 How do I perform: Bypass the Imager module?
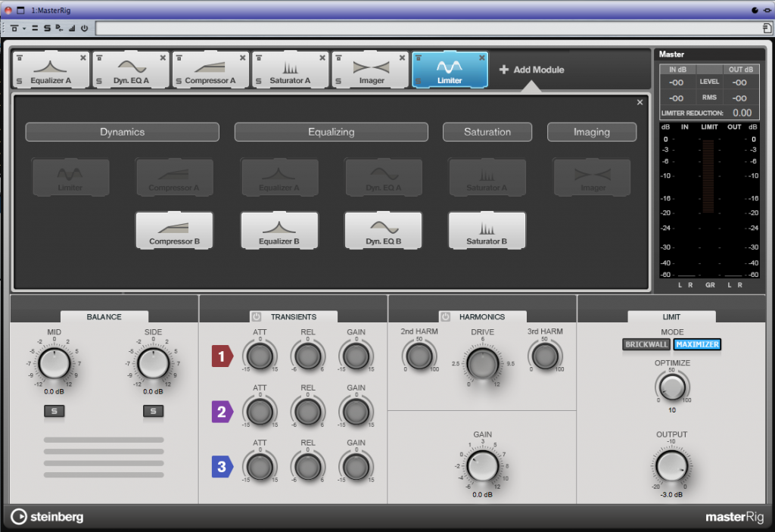click(x=338, y=58)
